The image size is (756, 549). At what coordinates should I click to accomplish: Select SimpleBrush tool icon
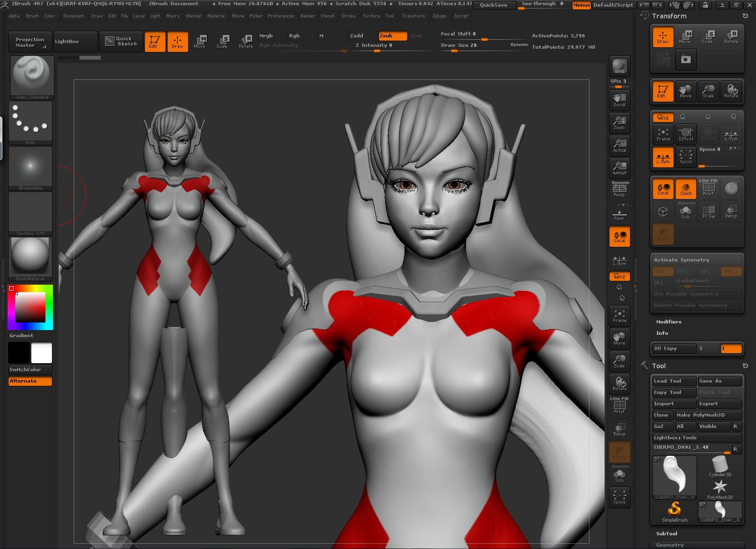(x=675, y=512)
